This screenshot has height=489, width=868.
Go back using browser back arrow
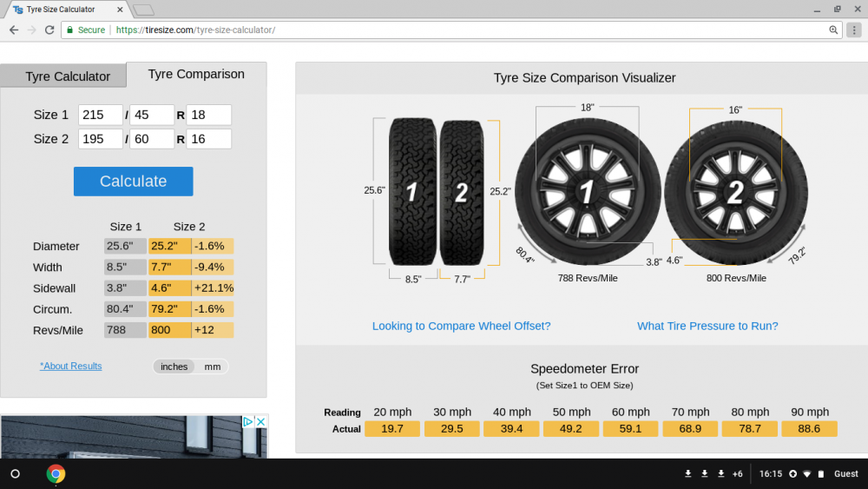pyautogui.click(x=14, y=30)
